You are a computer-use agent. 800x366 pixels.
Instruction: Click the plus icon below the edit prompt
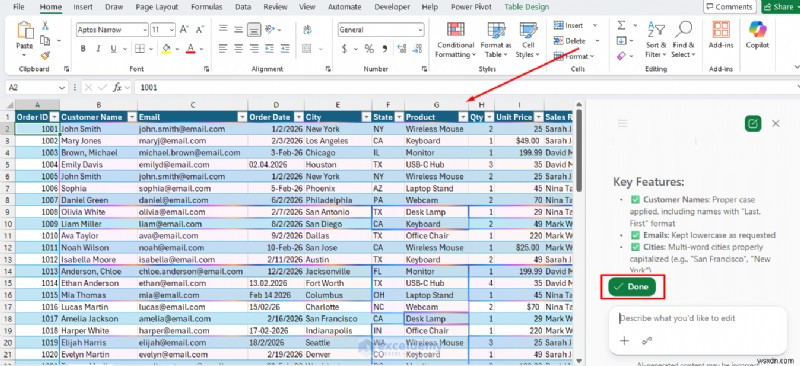point(624,341)
